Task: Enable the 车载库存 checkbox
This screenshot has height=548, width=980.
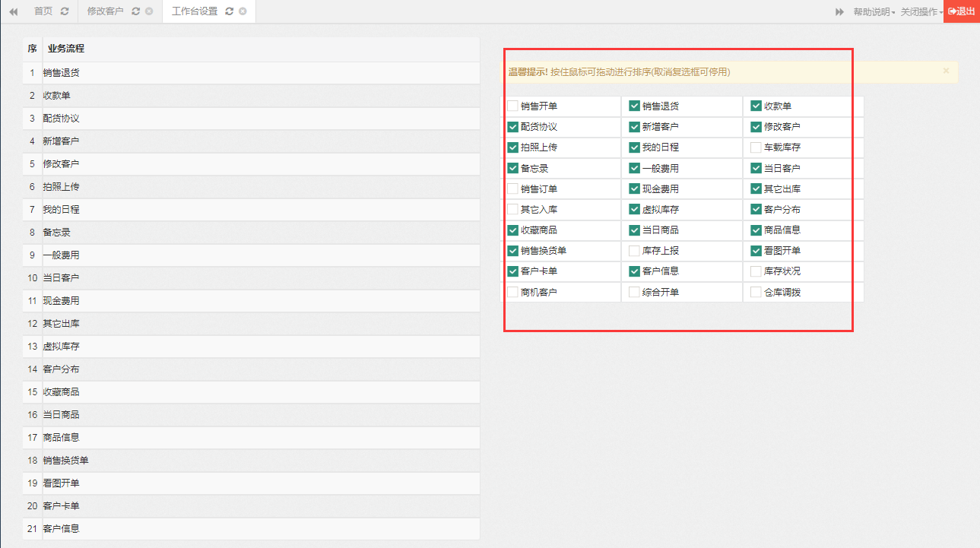Action: (x=756, y=147)
